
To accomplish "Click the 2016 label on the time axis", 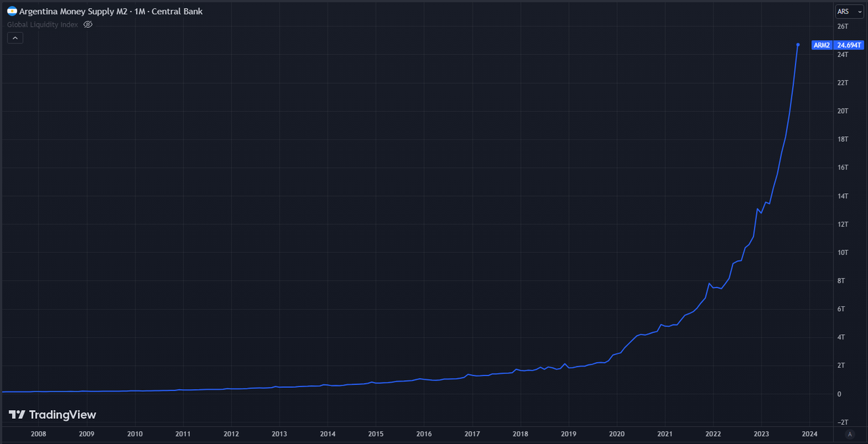I will click(x=424, y=434).
